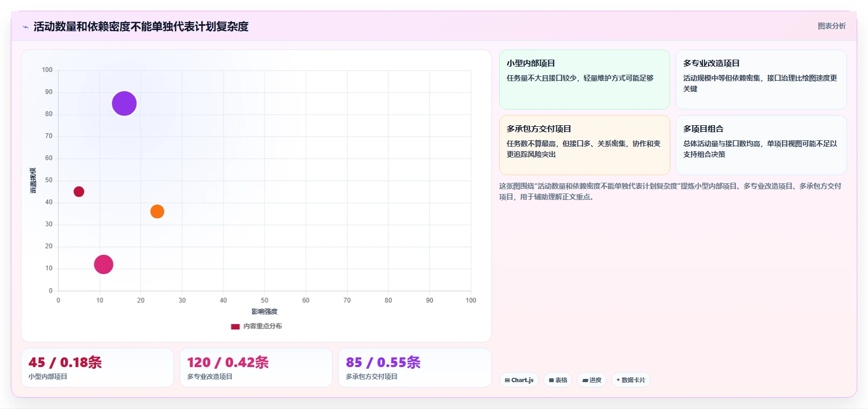Click the vertical y-axis title on the chart
Image resolution: width=868 pixels, height=409 pixels.
33,181
